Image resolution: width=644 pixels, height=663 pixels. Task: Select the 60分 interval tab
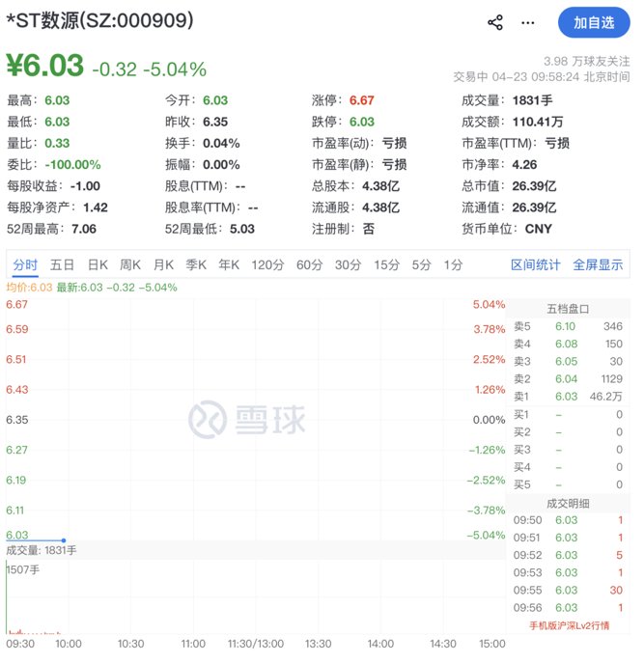(x=309, y=264)
